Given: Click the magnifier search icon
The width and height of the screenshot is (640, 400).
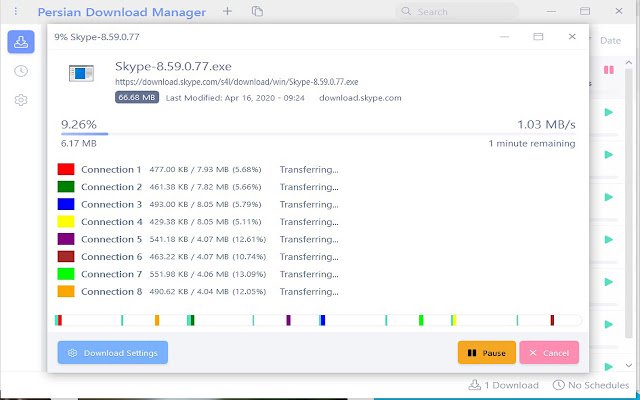Looking at the screenshot, I should pyautogui.click(x=406, y=11).
